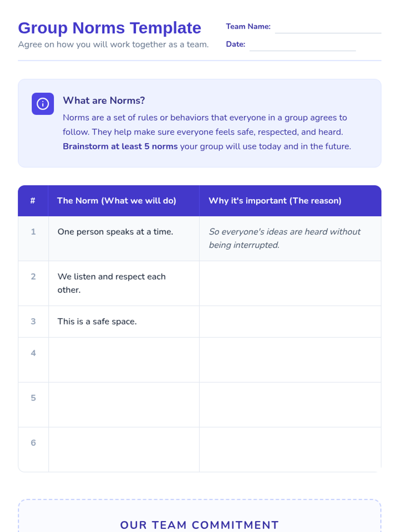The image size is (399, 532).
Task: Click the '#' column header
Action: click(33, 201)
